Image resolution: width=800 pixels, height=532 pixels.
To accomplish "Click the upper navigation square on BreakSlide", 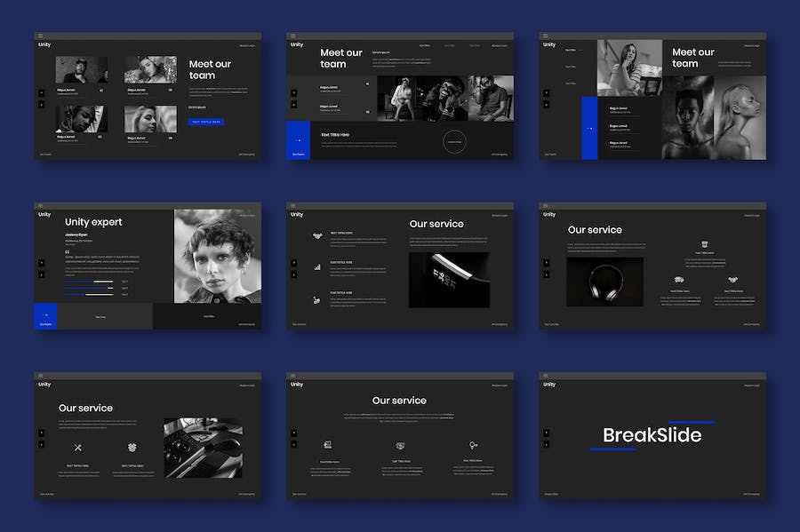I will (x=545, y=433).
